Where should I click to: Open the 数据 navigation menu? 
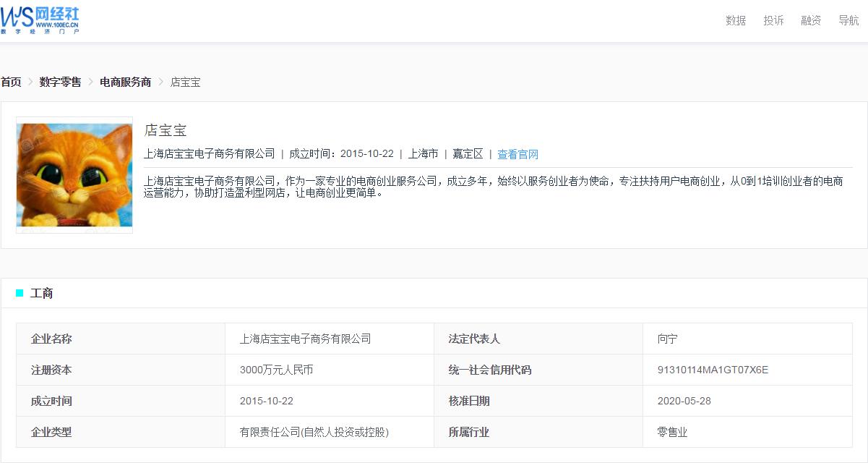[x=734, y=20]
